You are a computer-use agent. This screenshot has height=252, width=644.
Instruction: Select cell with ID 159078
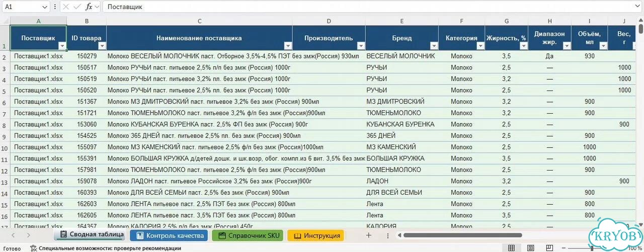tap(87, 181)
